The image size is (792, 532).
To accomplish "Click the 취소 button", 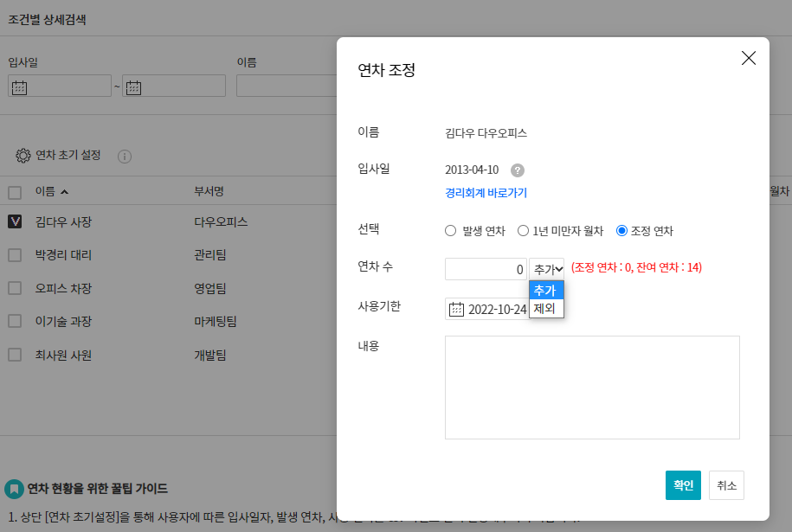I will (726, 485).
